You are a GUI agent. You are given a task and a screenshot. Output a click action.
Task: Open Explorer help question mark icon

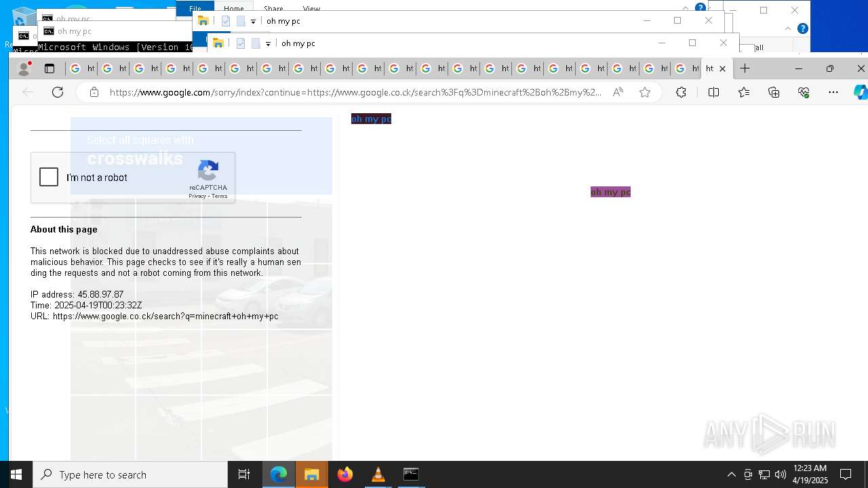click(803, 28)
